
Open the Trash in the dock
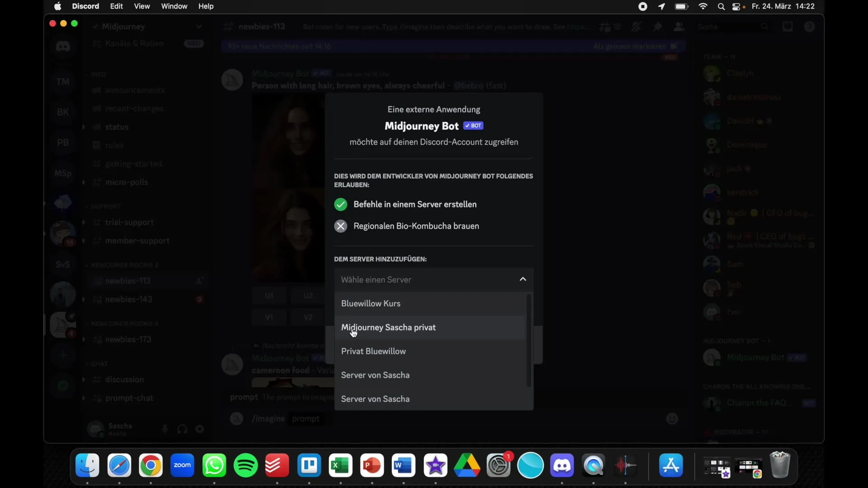780,465
